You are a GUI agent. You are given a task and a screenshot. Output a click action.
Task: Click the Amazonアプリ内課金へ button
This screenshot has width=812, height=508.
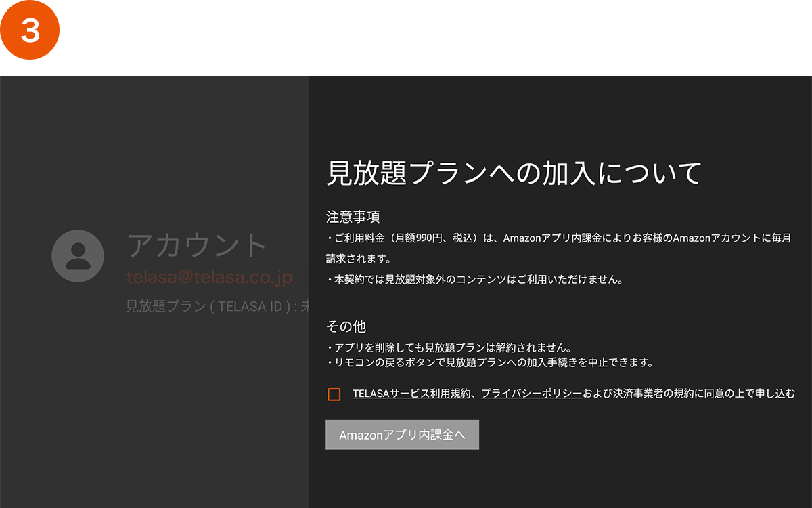click(402, 435)
